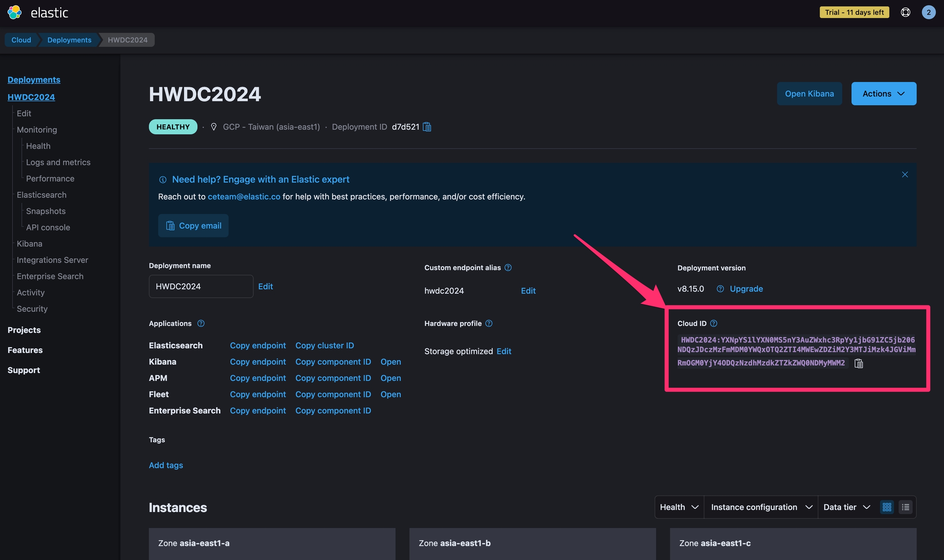Click Upgrade deployment version link

click(747, 289)
